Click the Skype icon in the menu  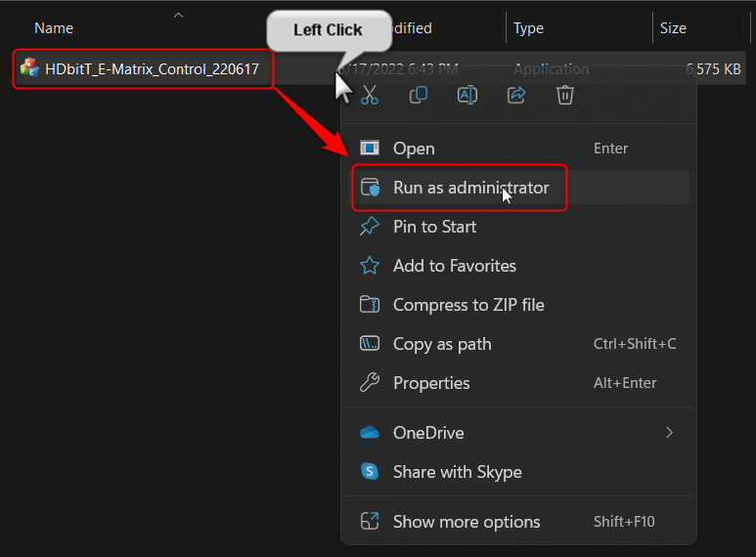370,472
